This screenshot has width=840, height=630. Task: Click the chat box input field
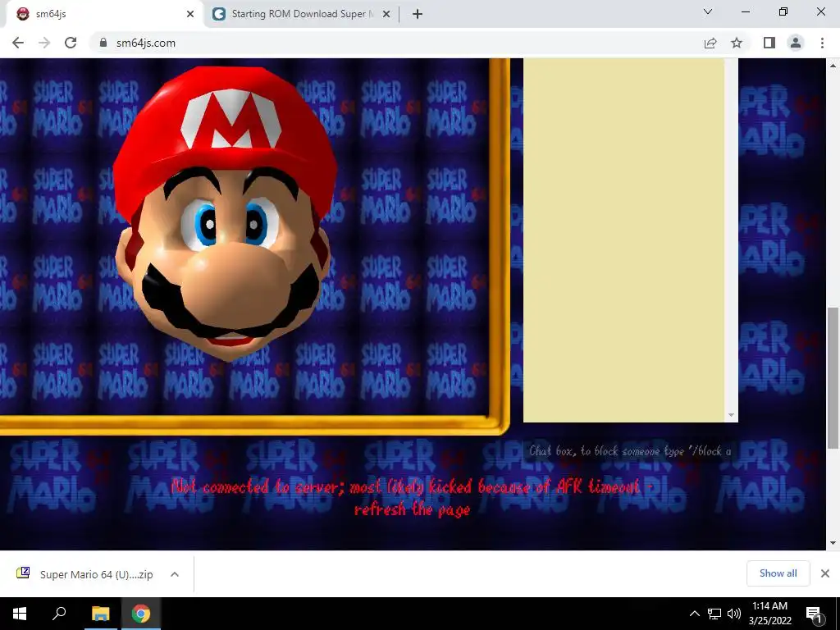[630, 451]
